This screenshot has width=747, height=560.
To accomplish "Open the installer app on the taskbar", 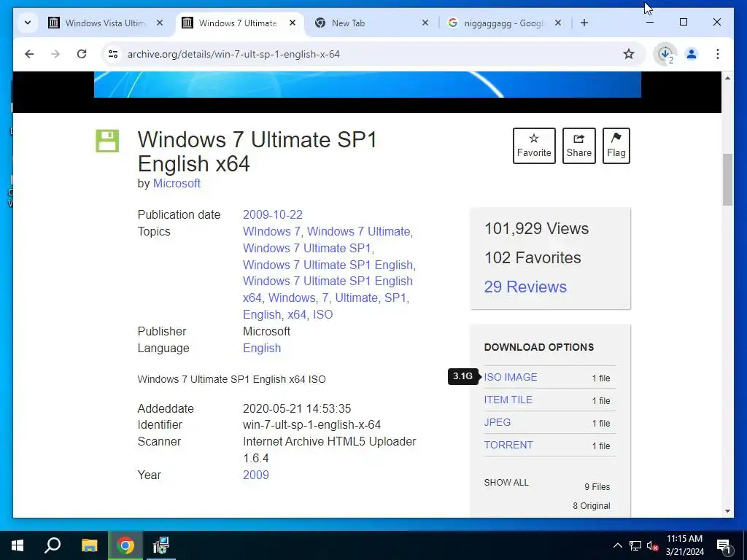I will (161, 545).
